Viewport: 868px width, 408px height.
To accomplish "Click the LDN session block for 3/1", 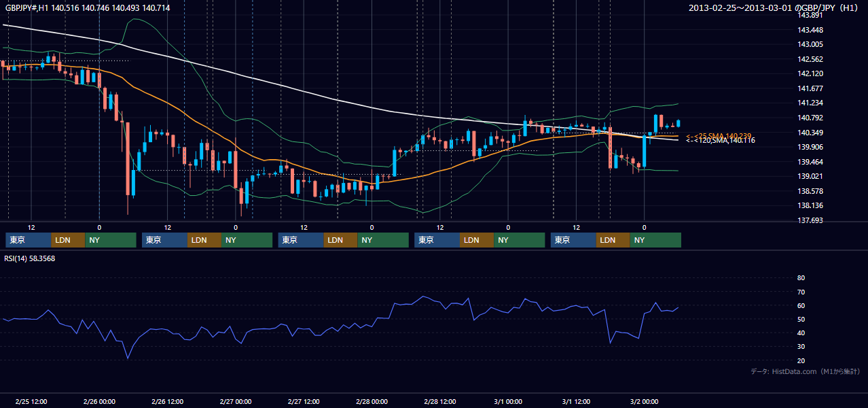I will tap(613, 240).
